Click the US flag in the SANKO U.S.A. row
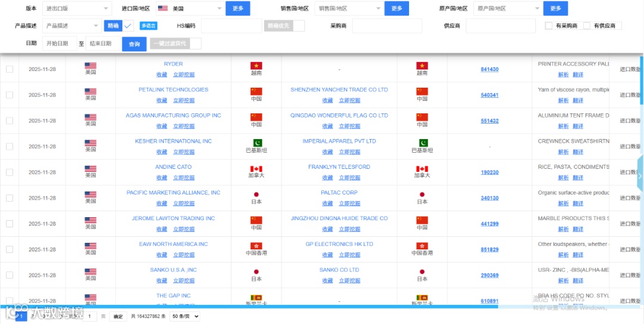 (91, 271)
